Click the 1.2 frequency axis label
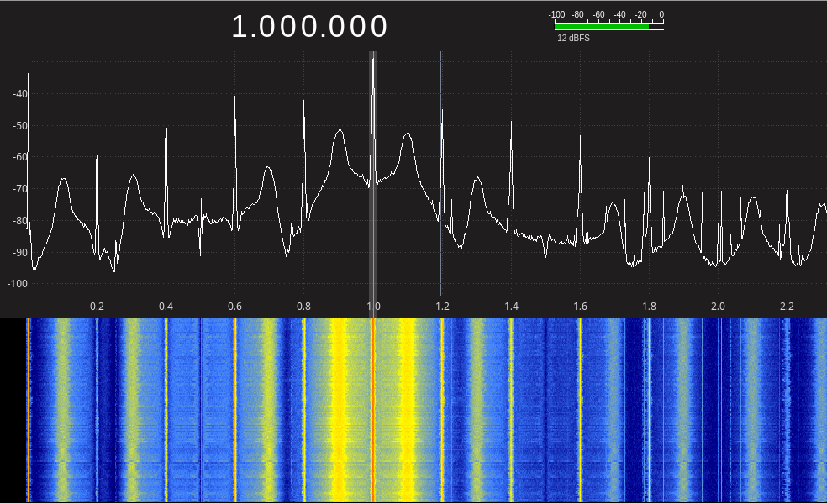The width and height of the screenshot is (827, 504). [443, 307]
